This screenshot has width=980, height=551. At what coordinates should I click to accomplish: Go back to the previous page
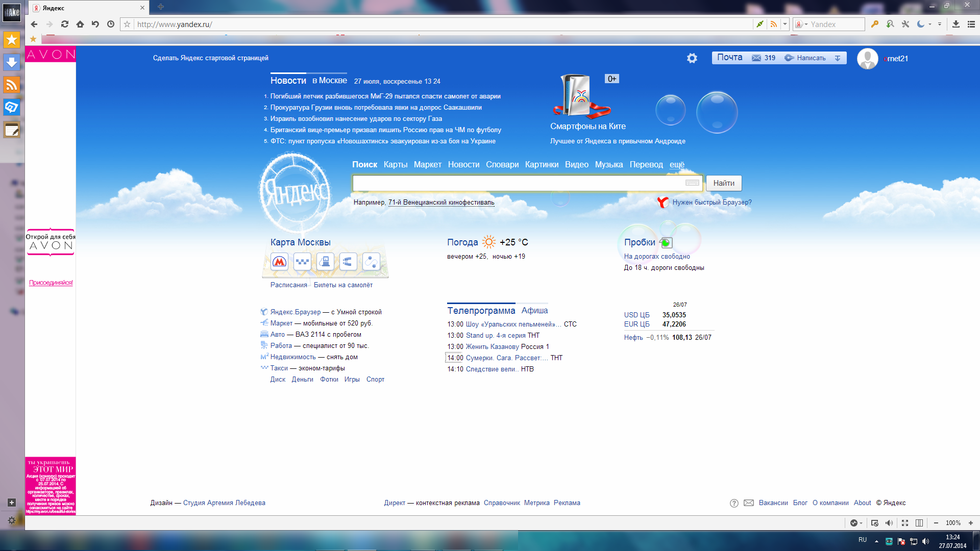pyautogui.click(x=34, y=24)
